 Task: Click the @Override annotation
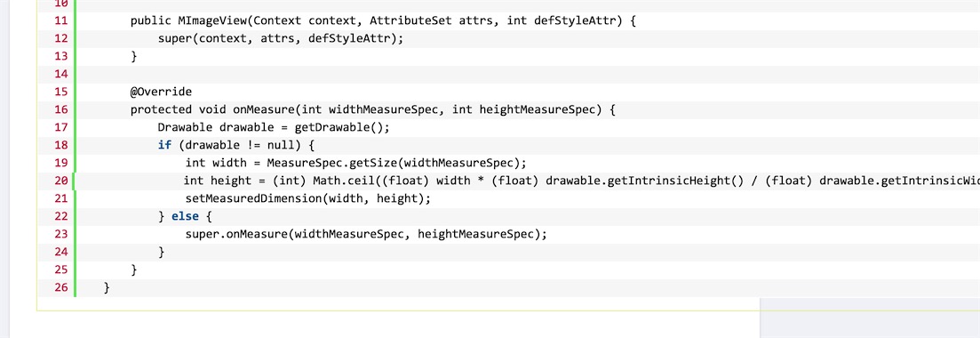coord(161,92)
